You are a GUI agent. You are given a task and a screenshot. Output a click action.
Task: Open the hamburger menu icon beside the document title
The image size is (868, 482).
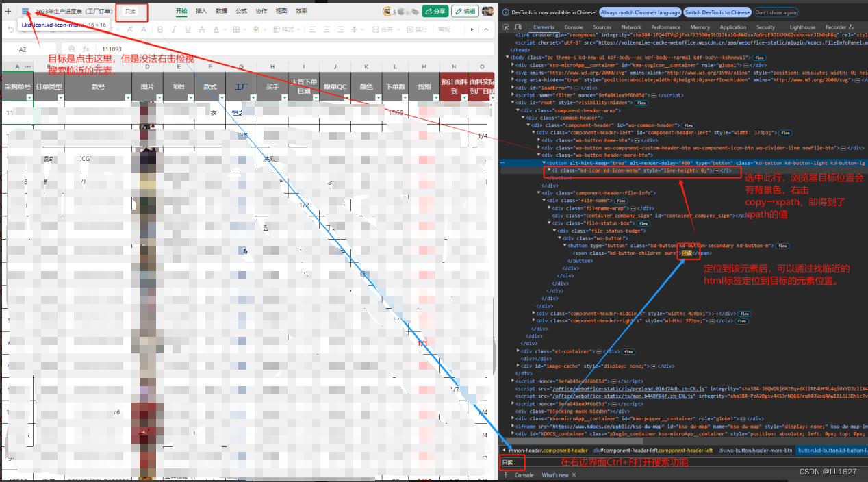point(25,11)
